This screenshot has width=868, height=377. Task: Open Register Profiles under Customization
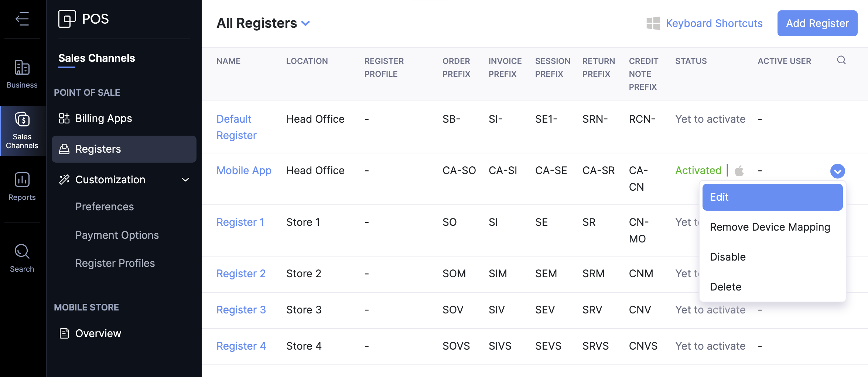(115, 263)
